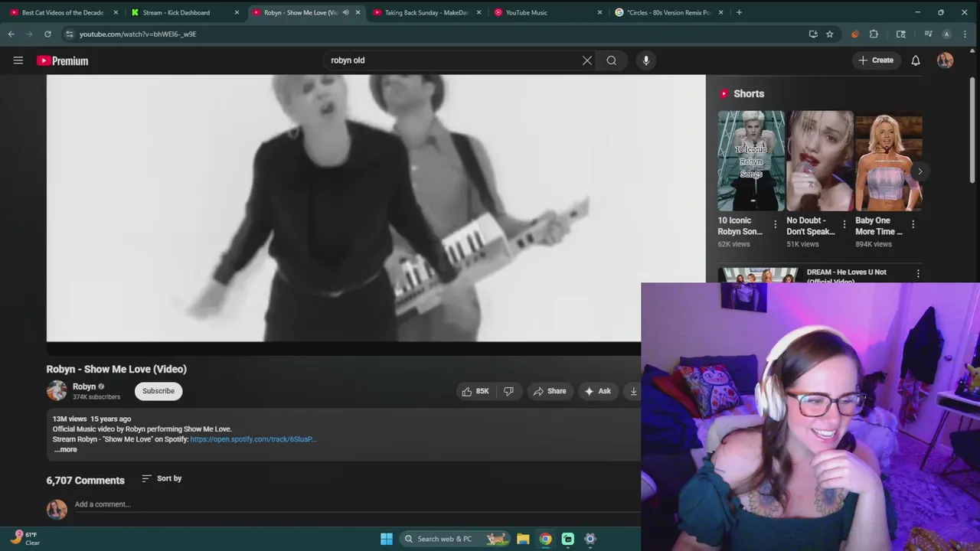The image size is (980, 551).
Task: Dislike the video
Action: pyautogui.click(x=508, y=391)
